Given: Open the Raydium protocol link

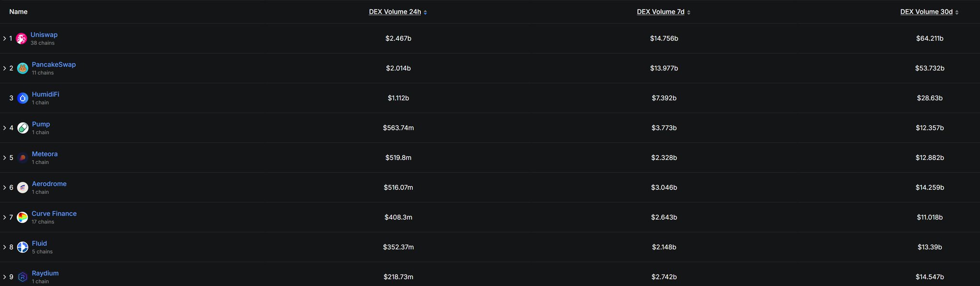Looking at the screenshot, I should pyautogui.click(x=45, y=274).
